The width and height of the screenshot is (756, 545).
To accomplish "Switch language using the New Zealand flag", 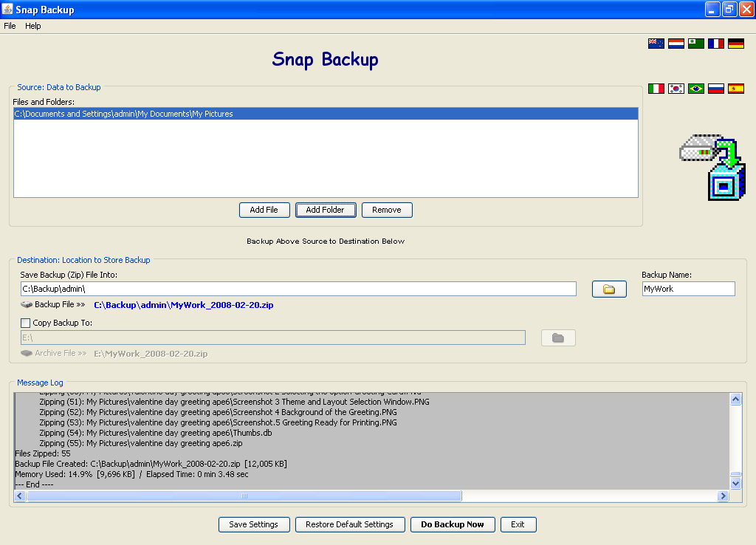I will coord(656,44).
